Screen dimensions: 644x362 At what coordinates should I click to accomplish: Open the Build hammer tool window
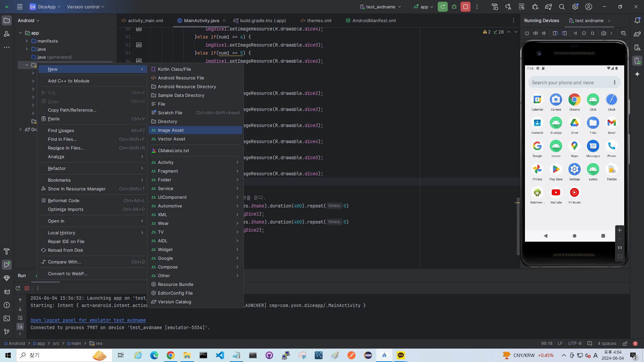[7, 251]
